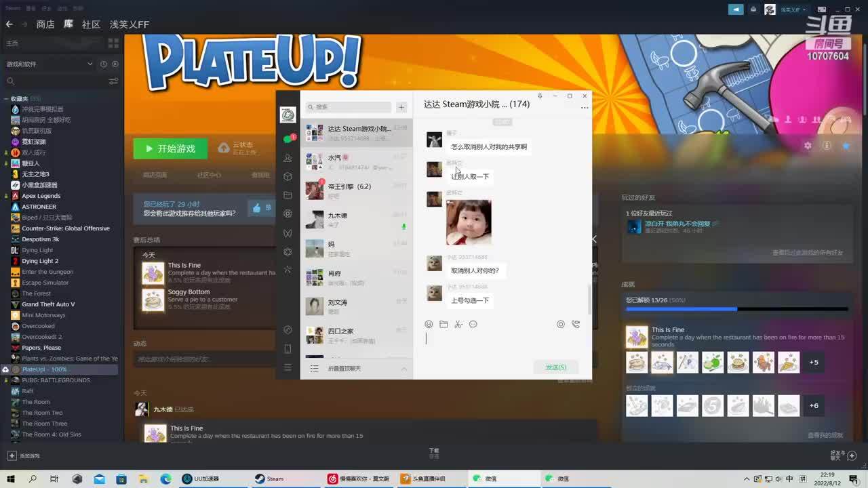Screen dimensions: 868x488
Task: Show recent-activity clock filter in Steam library
Action: point(104,64)
